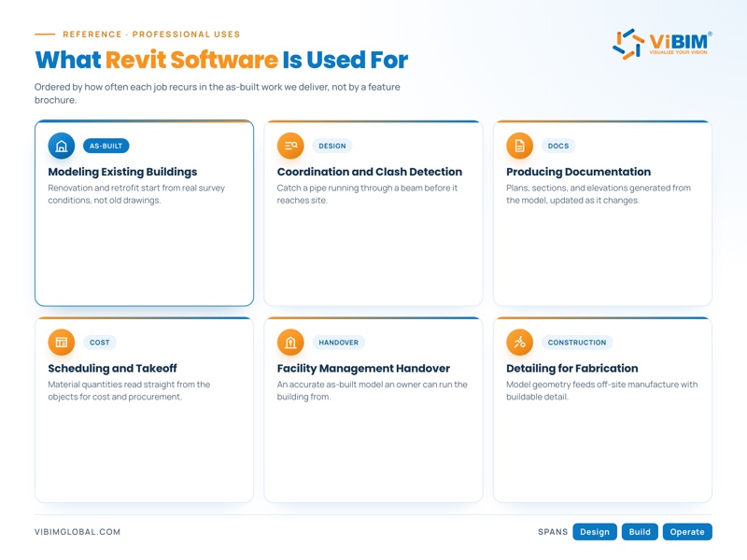Click the Handover building icon
The image size is (747, 560).
(x=290, y=343)
